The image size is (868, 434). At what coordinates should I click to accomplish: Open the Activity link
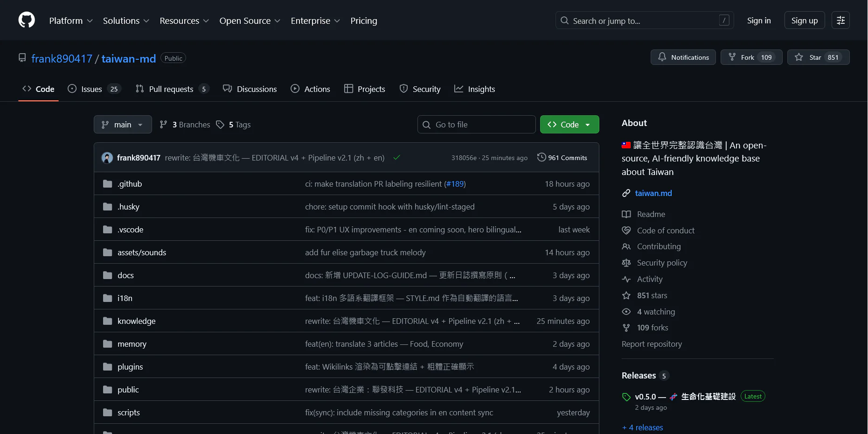pos(650,279)
